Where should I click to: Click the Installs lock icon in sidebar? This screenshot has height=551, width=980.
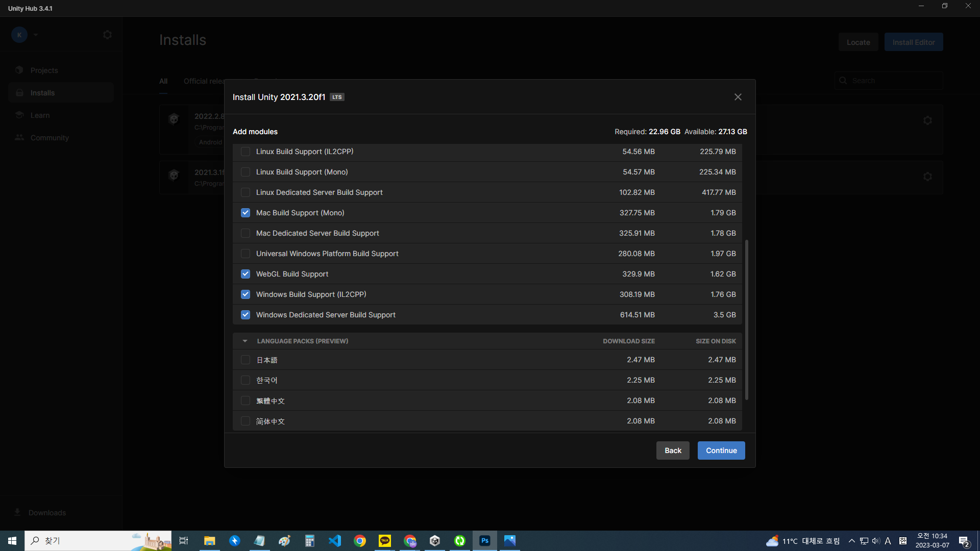point(19,92)
